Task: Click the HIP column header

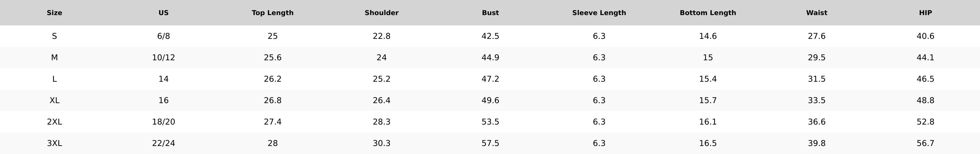Action: (926, 13)
